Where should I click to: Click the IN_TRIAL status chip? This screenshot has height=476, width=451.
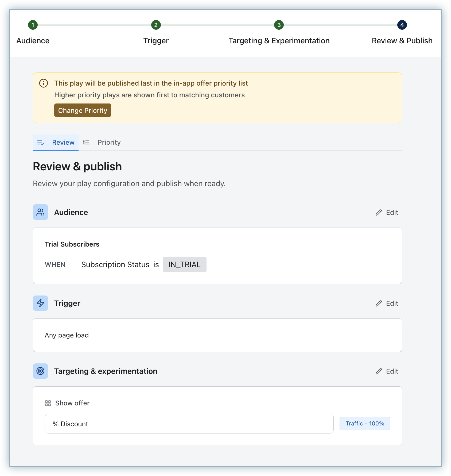point(184,264)
